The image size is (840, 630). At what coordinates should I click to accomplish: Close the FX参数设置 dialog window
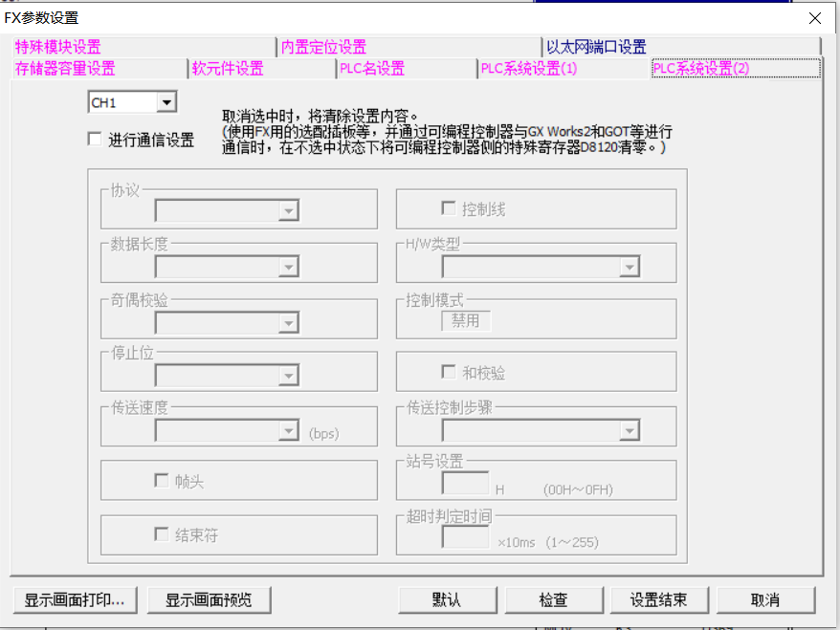[x=814, y=18]
